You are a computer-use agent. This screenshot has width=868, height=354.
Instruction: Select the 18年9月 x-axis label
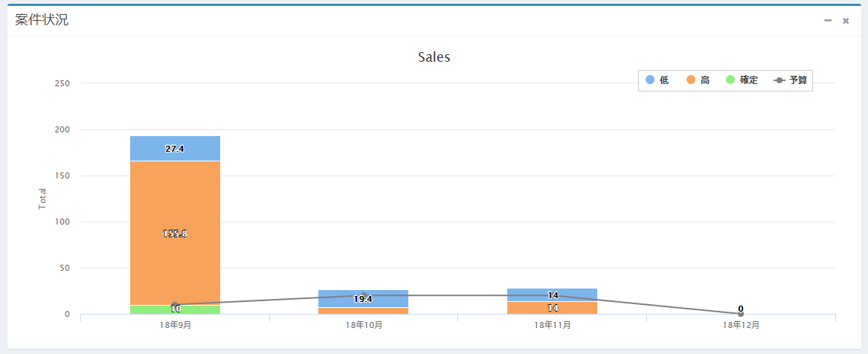click(x=175, y=325)
